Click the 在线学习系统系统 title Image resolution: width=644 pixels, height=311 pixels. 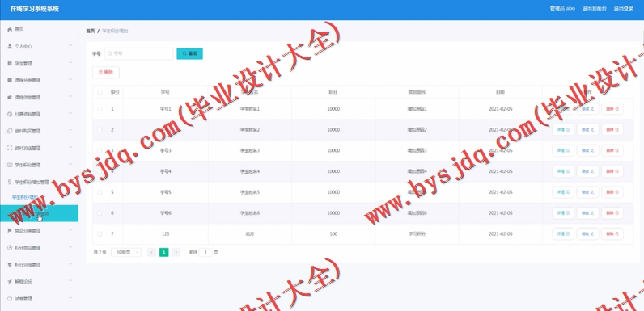[x=35, y=9]
